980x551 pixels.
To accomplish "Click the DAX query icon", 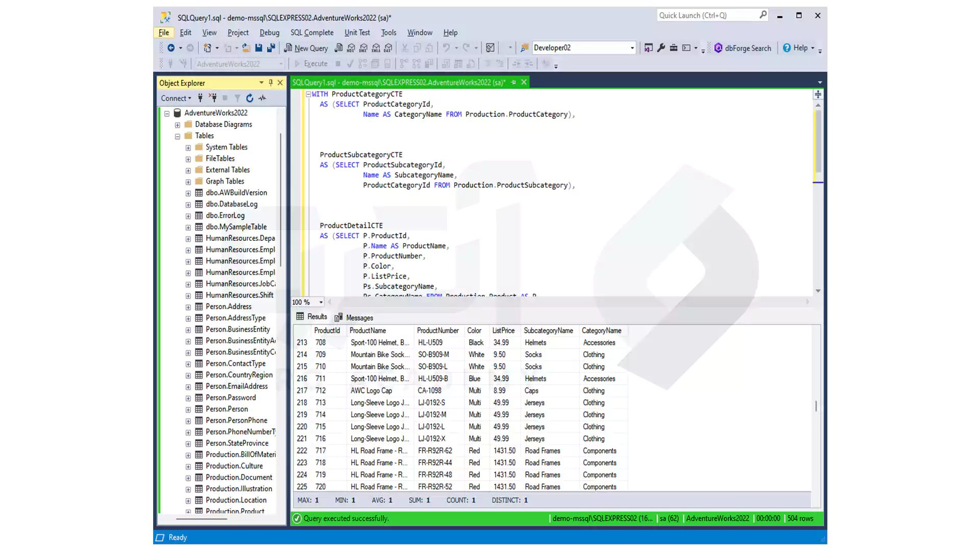I will [388, 48].
